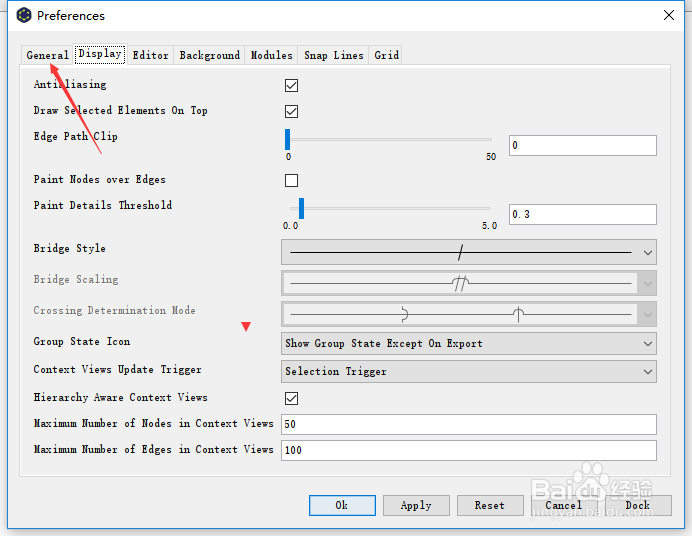Click the Apply button
This screenshot has height=536, width=692.
point(416,505)
